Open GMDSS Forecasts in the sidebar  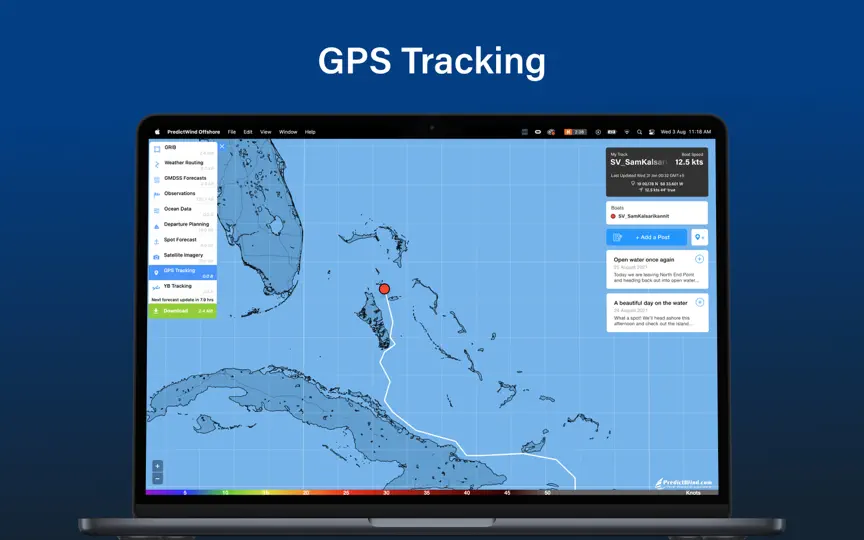[x=182, y=180]
